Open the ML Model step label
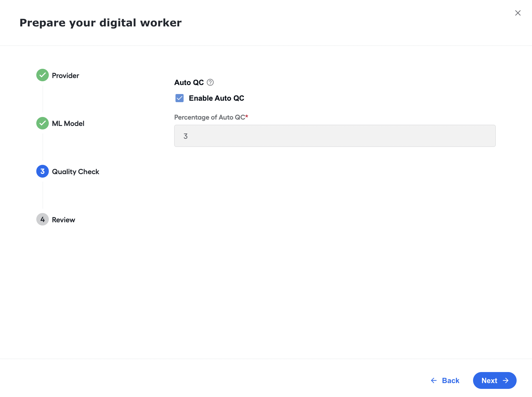Image resolution: width=532 pixels, height=397 pixels. tap(68, 124)
